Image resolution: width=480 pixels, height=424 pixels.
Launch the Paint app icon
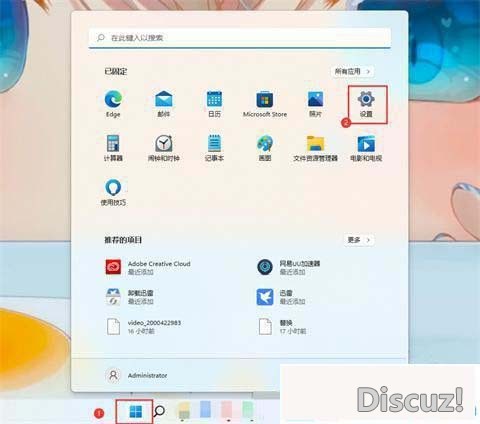tap(265, 148)
